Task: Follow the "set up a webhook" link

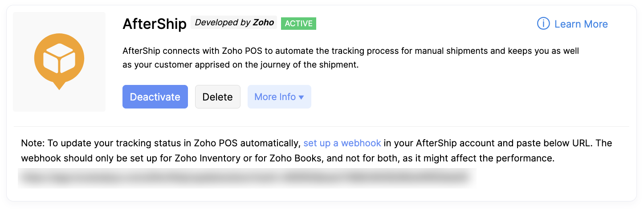Action: pos(342,143)
